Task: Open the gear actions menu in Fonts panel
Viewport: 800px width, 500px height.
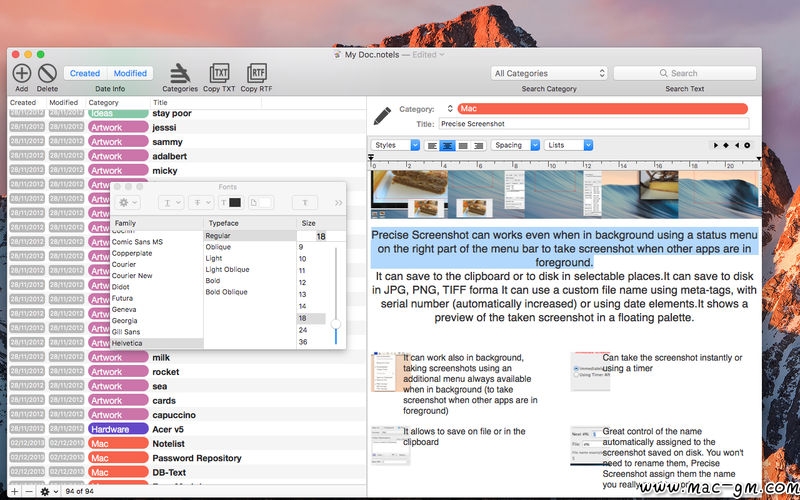Action: [x=128, y=203]
